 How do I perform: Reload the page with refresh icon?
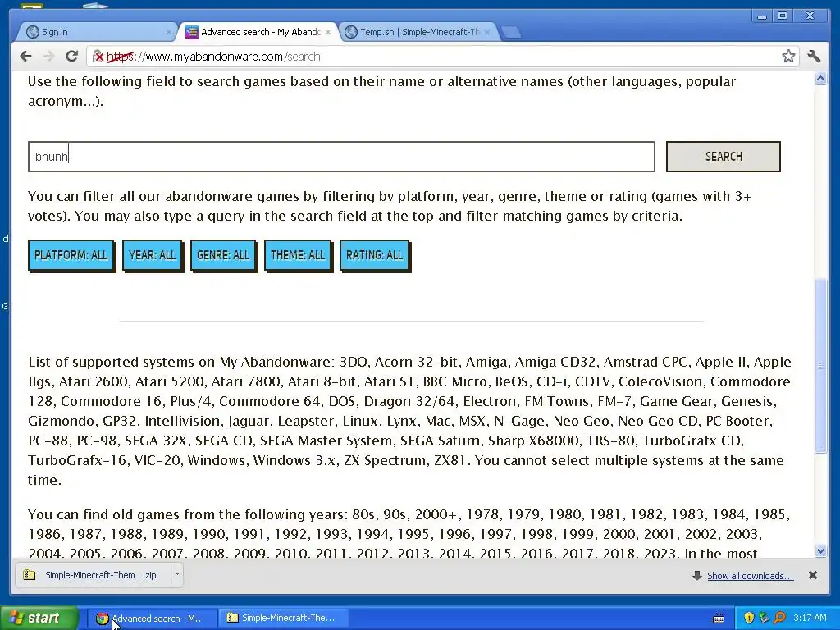72,57
